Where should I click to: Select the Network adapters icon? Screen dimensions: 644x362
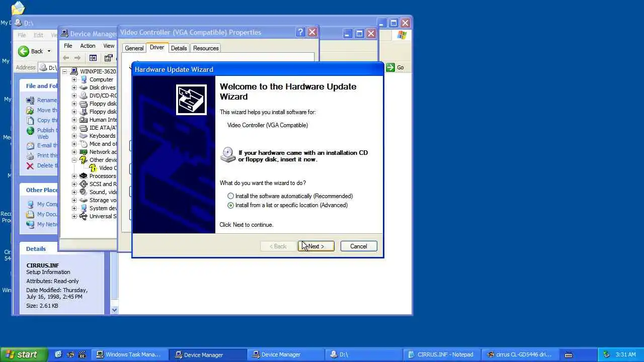pyautogui.click(x=84, y=152)
